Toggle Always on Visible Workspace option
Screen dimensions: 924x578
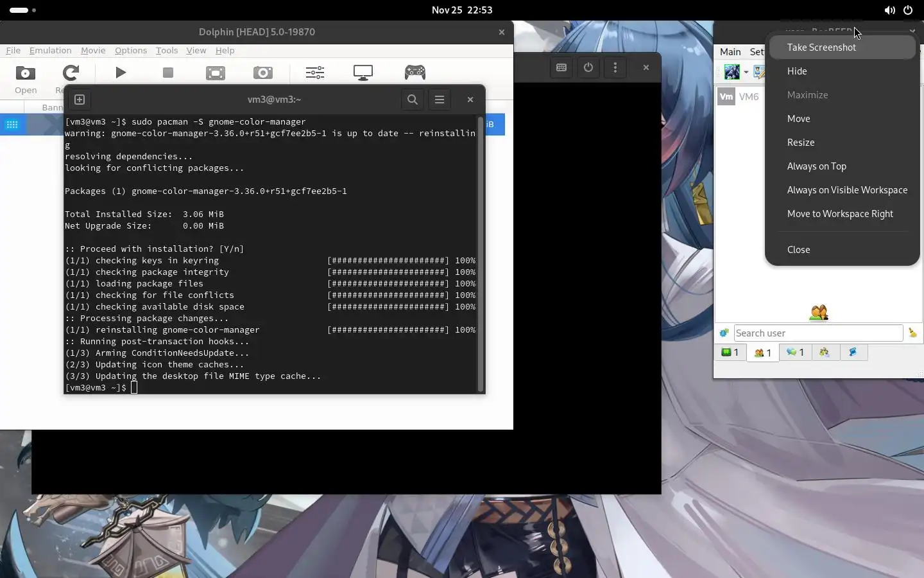pos(842,190)
